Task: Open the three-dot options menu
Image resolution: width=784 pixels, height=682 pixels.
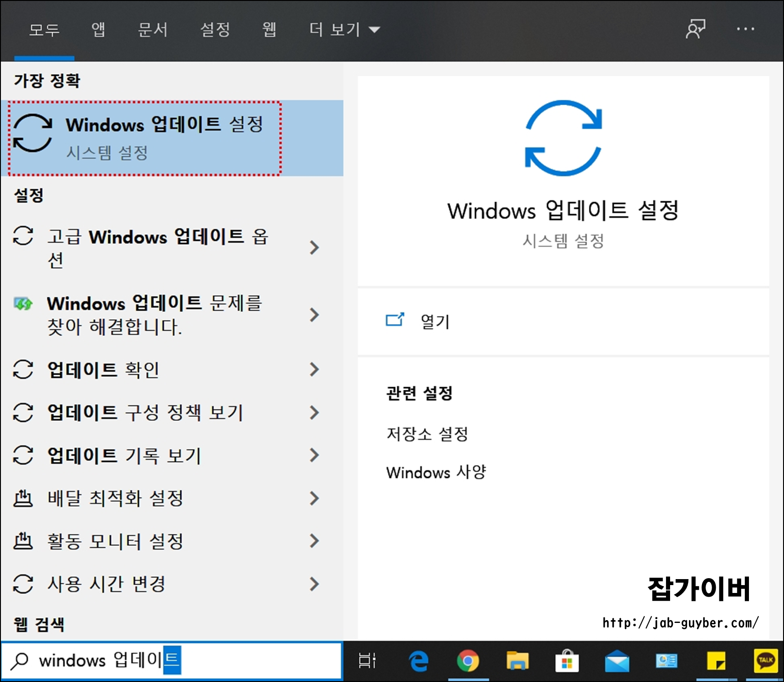Action: pos(745,29)
